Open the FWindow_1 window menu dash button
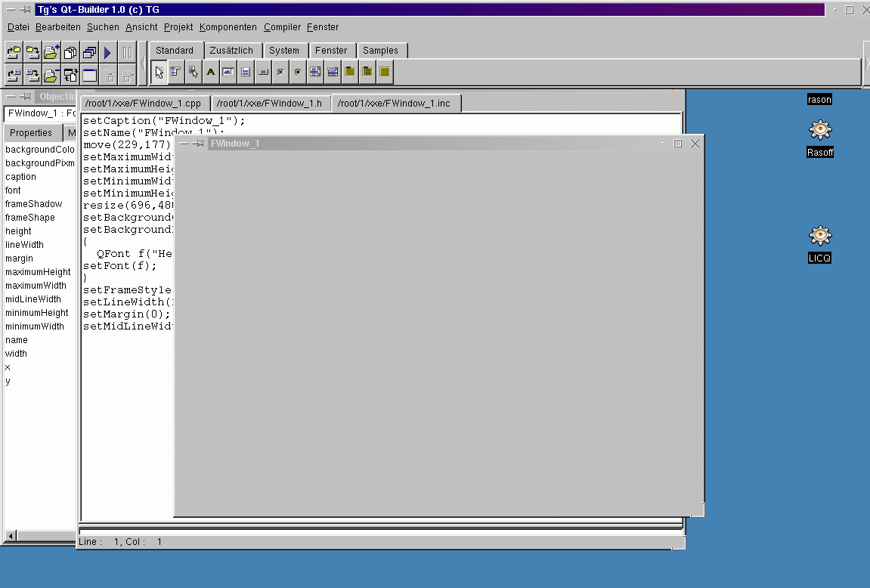870x588 pixels. pos(184,143)
